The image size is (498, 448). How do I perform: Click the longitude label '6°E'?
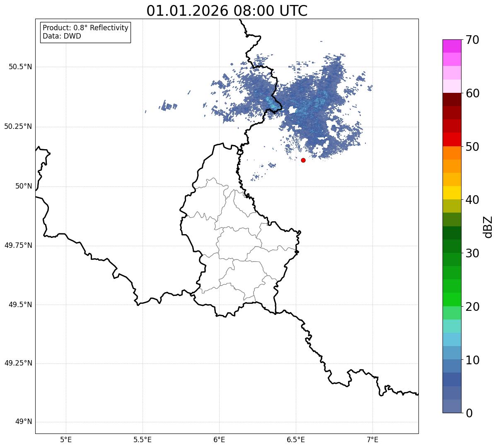[x=219, y=440]
